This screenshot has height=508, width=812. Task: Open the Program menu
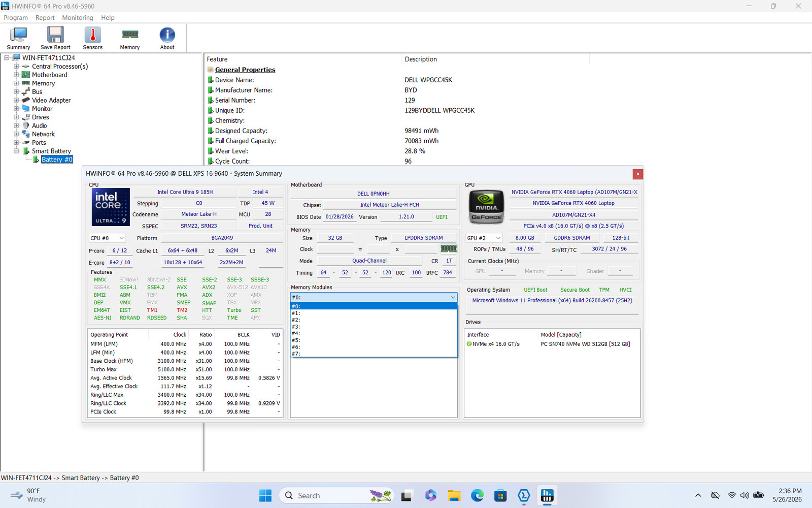[x=16, y=18]
